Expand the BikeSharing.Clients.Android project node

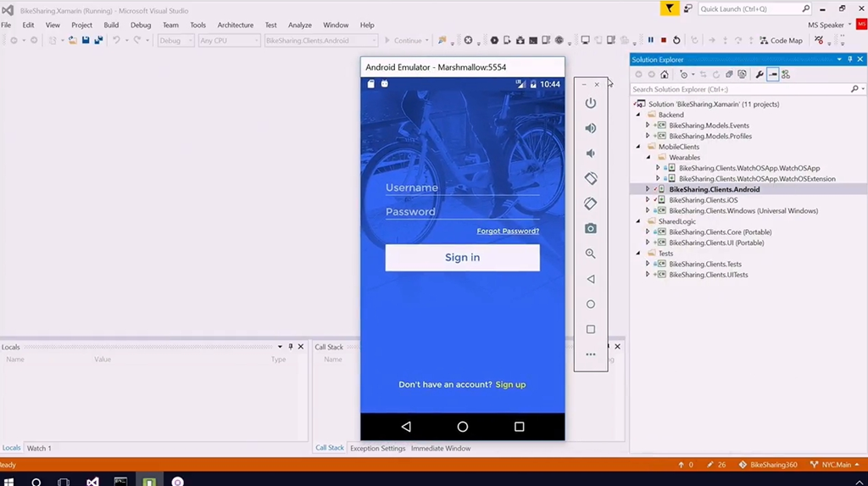click(648, 189)
